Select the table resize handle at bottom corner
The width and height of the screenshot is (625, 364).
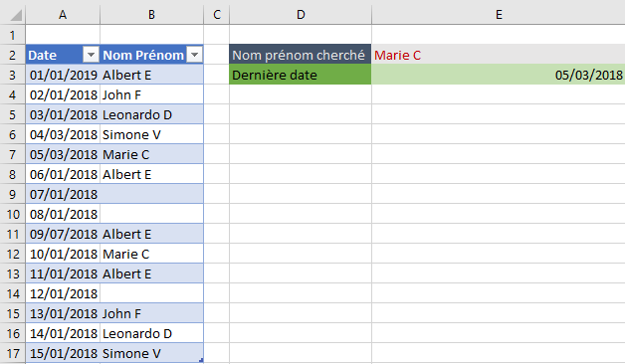[x=201, y=360]
